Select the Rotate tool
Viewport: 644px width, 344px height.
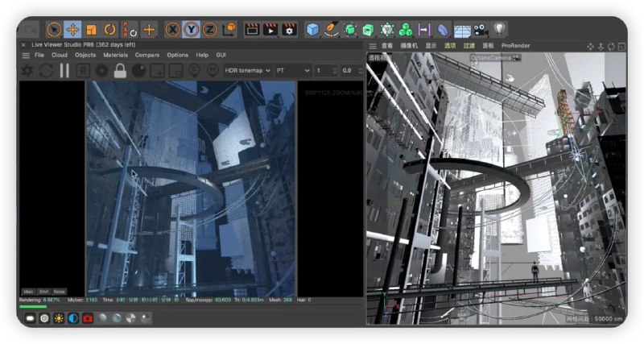point(110,30)
